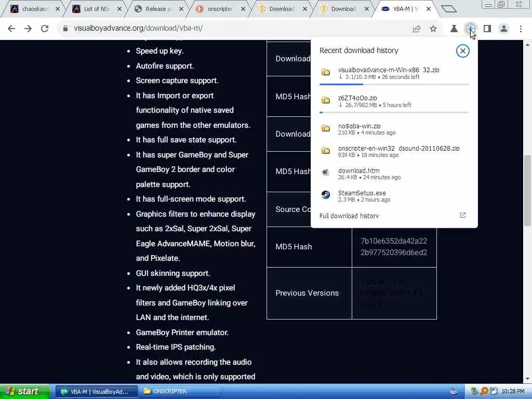The height and width of the screenshot is (399, 532).
Task: Click the address bar URL
Action: [138, 28]
